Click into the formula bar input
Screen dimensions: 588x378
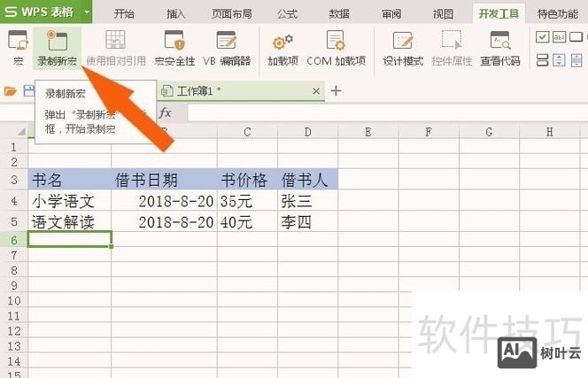click(x=388, y=112)
